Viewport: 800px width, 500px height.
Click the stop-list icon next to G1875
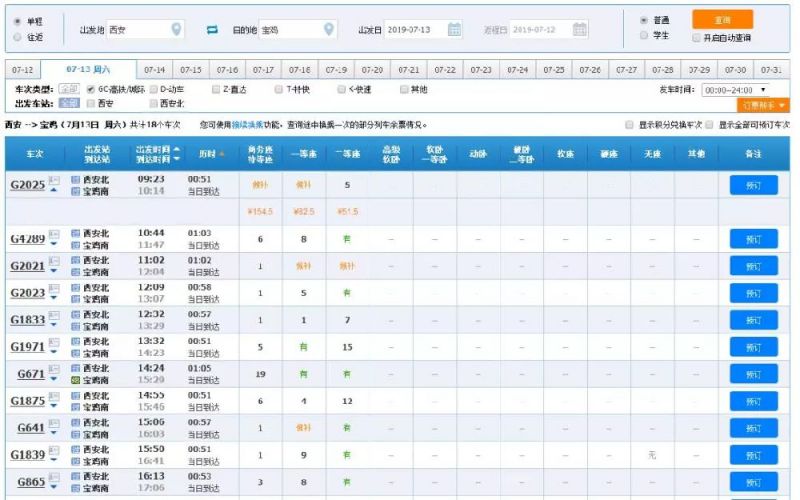pos(54,396)
